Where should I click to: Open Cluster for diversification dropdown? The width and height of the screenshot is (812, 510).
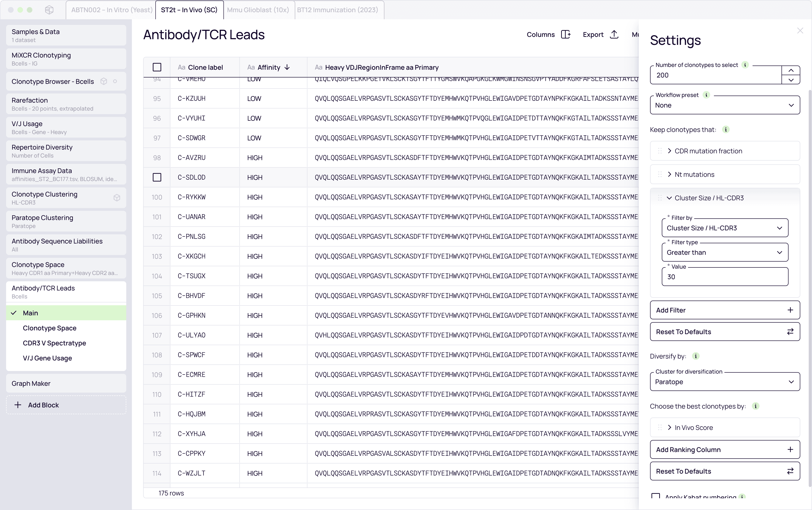(725, 382)
